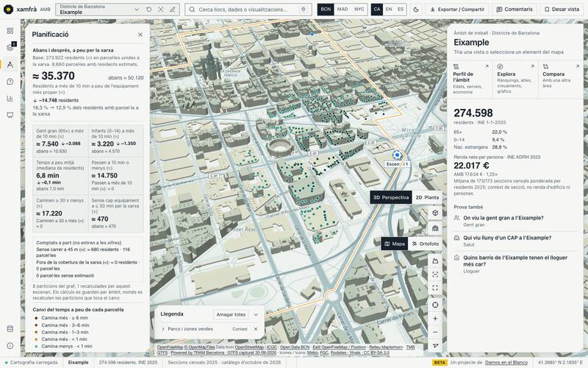Click the fullscreen corners icon on the map
This screenshot has width=588, height=368.
(x=435, y=288)
